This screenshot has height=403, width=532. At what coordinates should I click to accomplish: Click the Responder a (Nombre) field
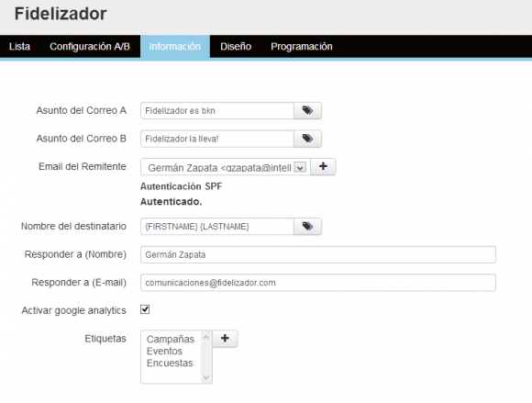tap(318, 254)
